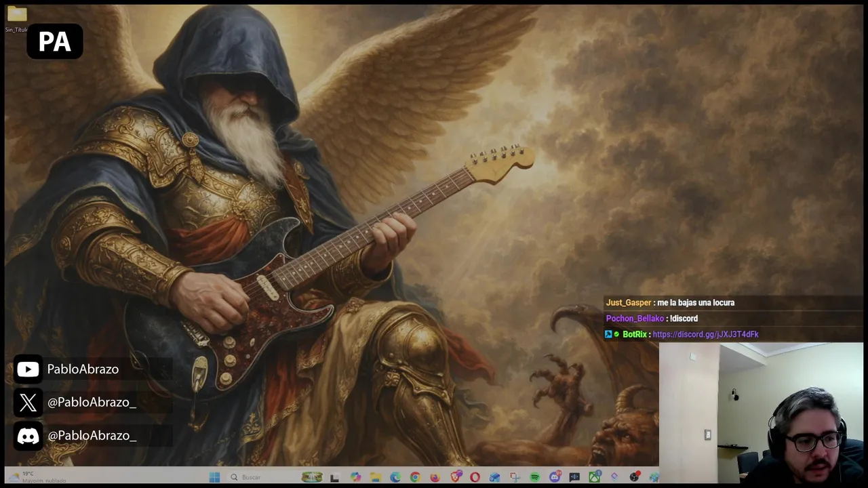Screen dimensions: 868x488
Task: Click the Pochon_Bellako username in chat
Action: pyautogui.click(x=635, y=319)
